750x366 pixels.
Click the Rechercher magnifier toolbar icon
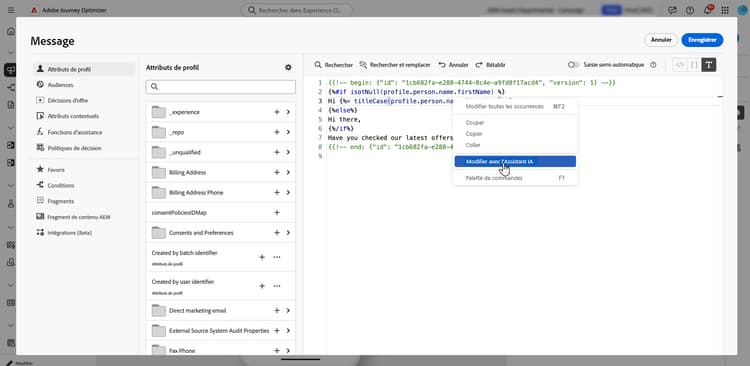[x=318, y=65]
